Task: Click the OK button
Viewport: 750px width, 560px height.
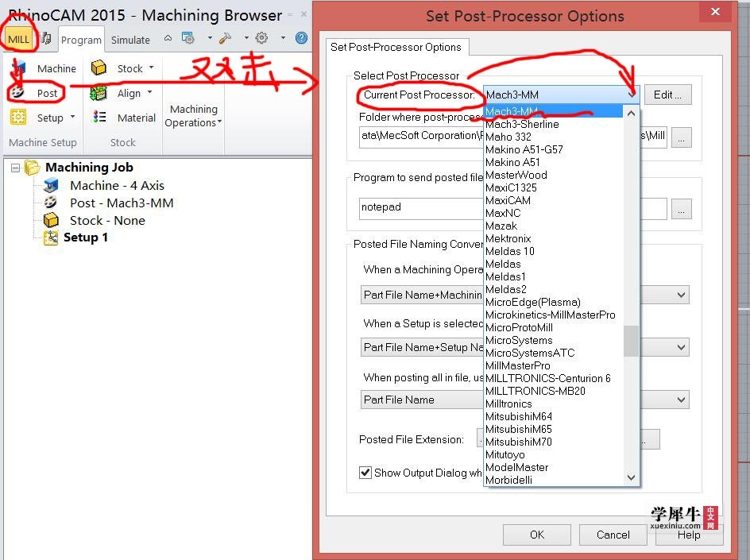Action: tap(536, 535)
